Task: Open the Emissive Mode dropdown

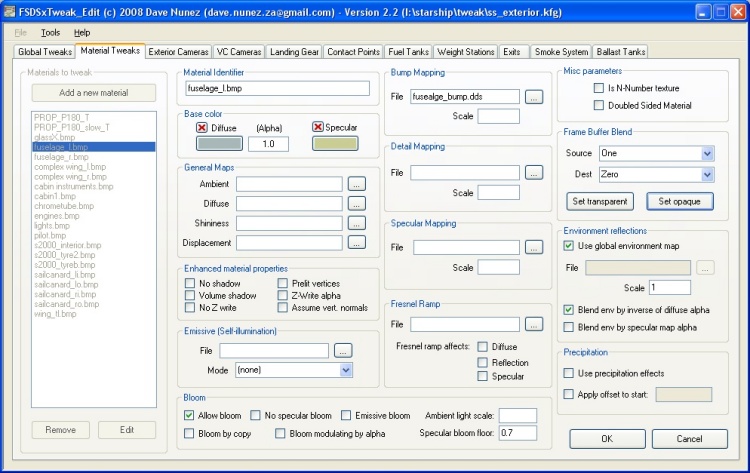Action: point(346,370)
